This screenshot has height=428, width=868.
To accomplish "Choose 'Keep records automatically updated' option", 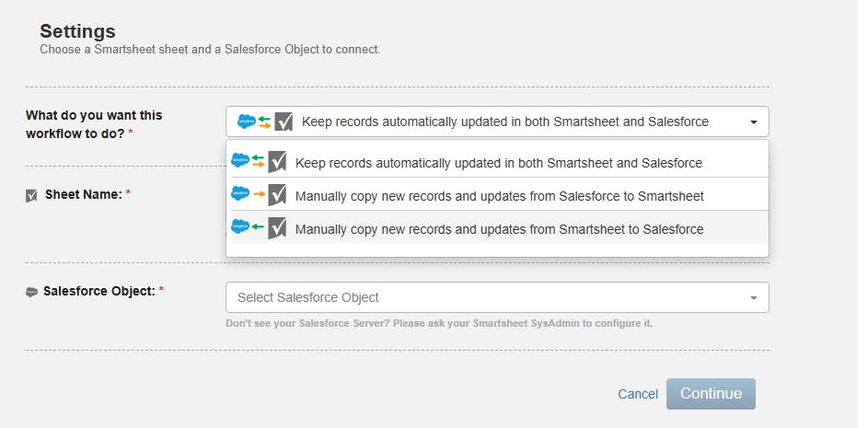I will (x=497, y=162).
